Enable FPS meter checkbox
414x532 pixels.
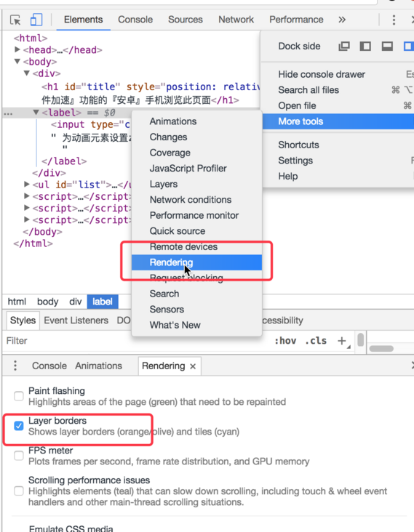coord(19,456)
